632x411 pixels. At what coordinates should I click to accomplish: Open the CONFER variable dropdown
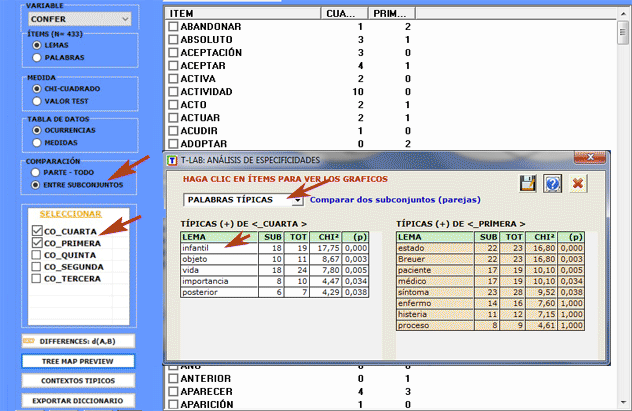(x=79, y=19)
